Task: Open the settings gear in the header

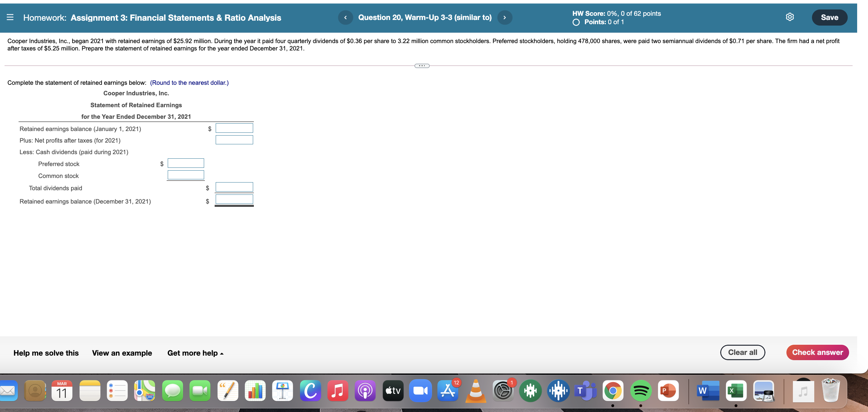Action: coord(790,17)
